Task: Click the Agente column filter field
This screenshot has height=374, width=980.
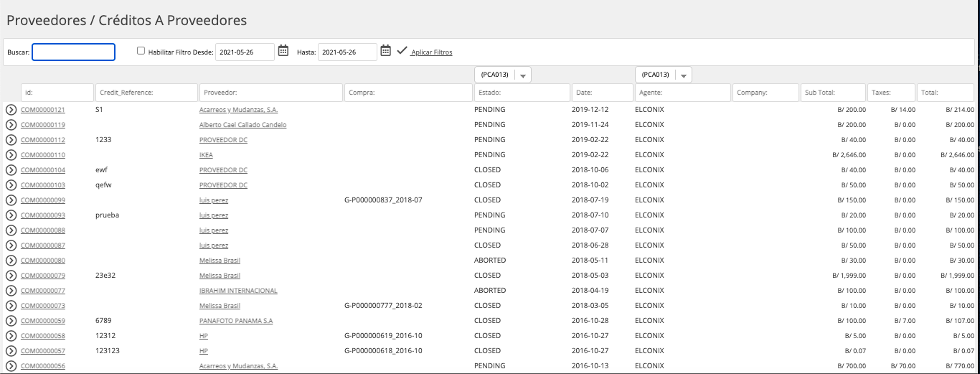Action: [682, 93]
